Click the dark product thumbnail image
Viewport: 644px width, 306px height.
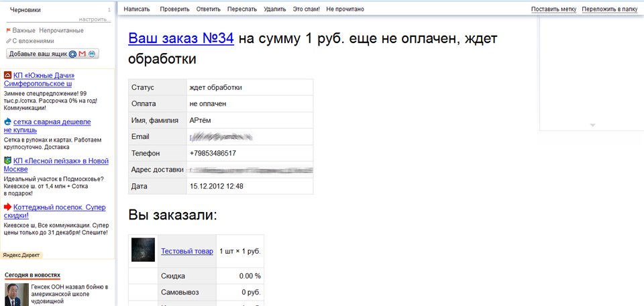click(x=143, y=250)
